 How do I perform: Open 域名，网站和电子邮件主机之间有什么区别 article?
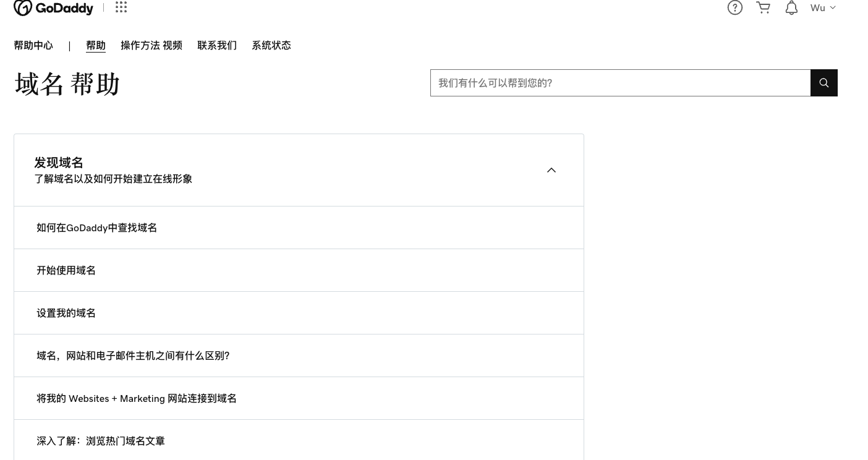click(133, 356)
